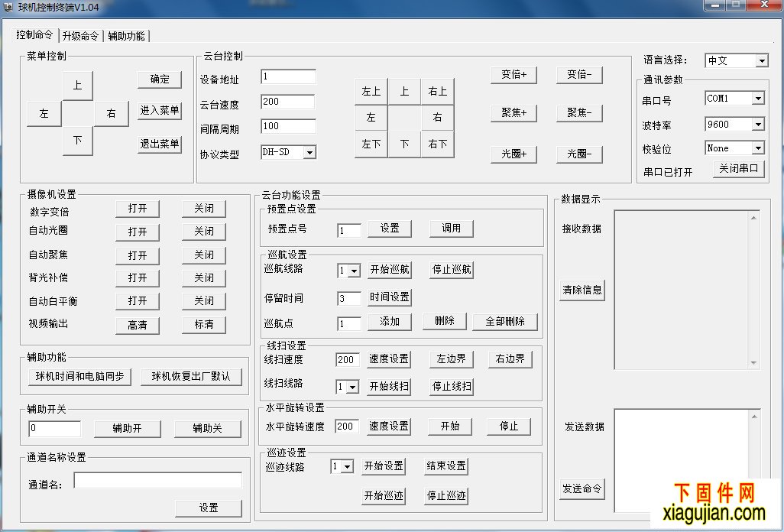Click the 辅助开 button
Viewport: 784px width, 532px height.
[128, 429]
